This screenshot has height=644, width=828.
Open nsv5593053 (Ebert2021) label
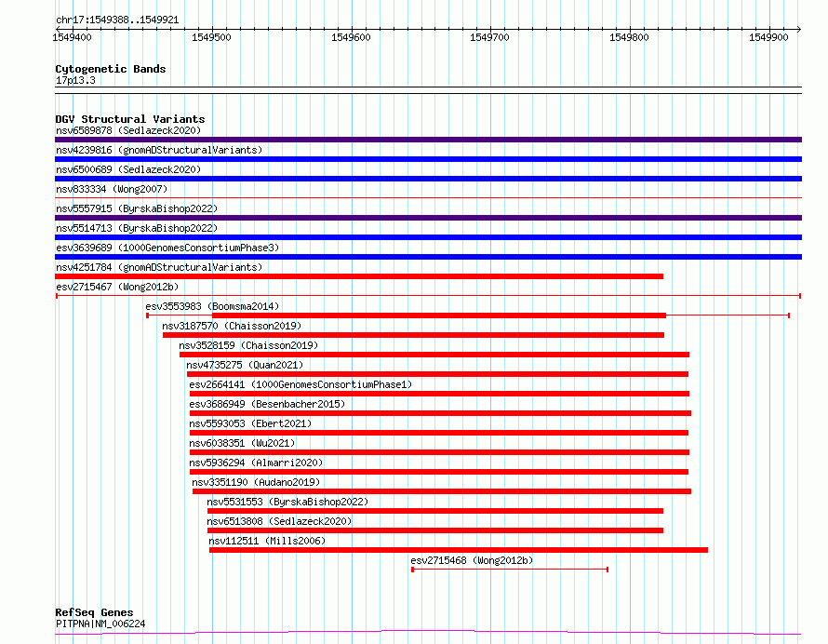click(250, 423)
